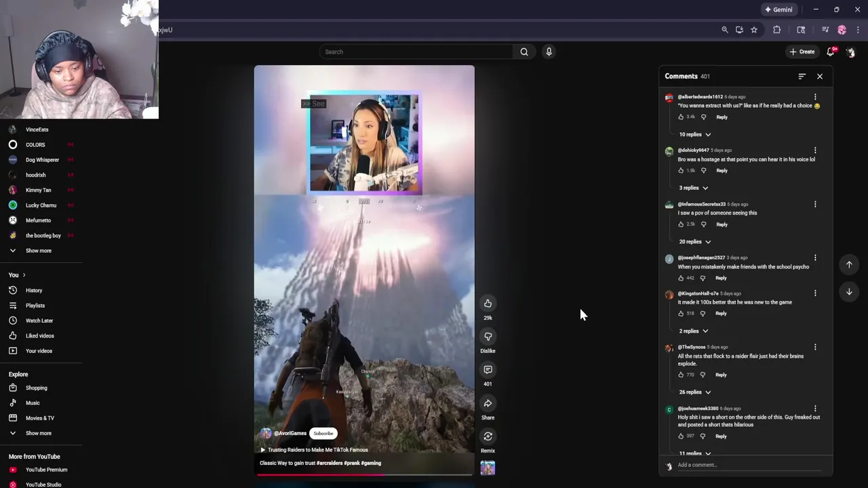This screenshot has width=868, height=488.
Task: Open the YouTube account avatar menu
Action: tap(850, 52)
